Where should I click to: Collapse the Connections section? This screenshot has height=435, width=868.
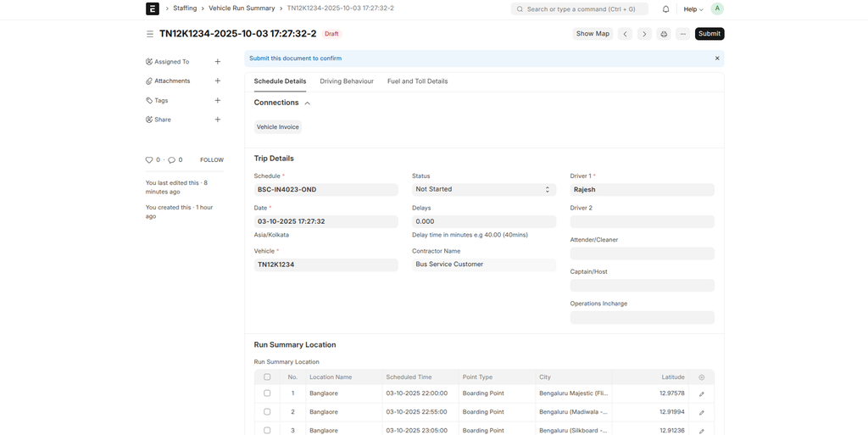(x=307, y=103)
